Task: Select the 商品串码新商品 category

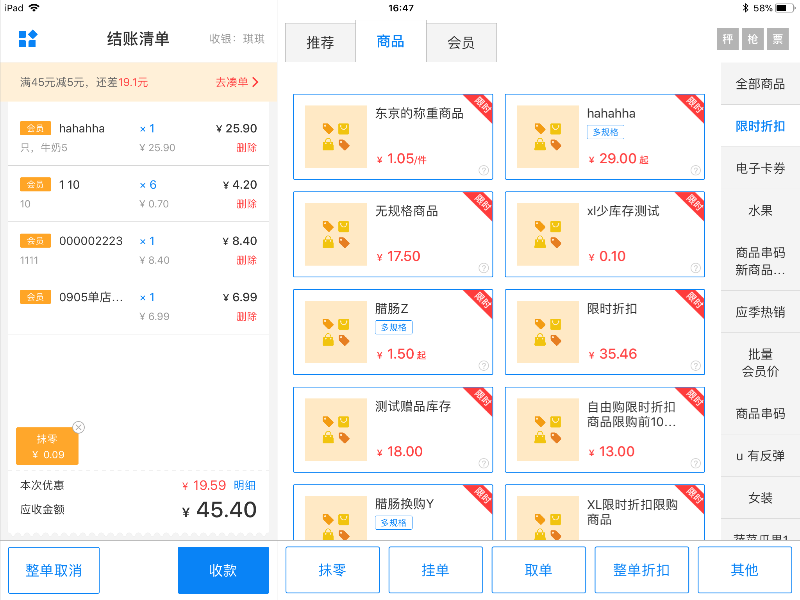Action: pyautogui.click(x=760, y=261)
